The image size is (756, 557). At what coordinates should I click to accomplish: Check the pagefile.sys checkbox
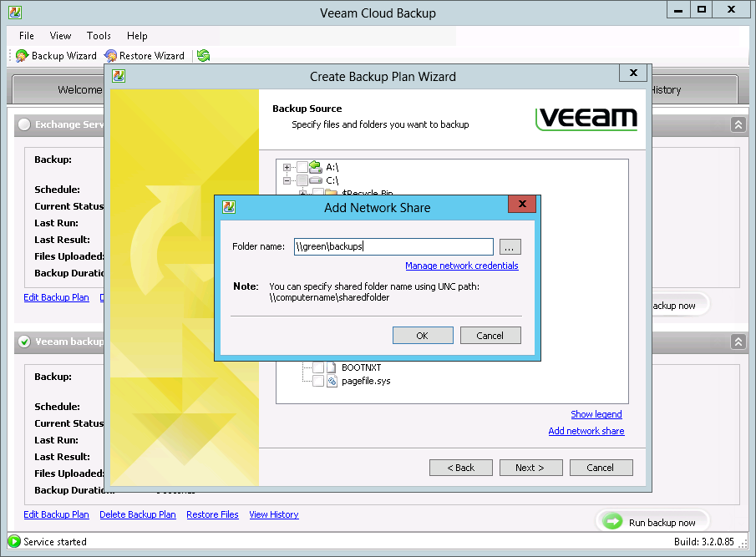tap(318, 381)
